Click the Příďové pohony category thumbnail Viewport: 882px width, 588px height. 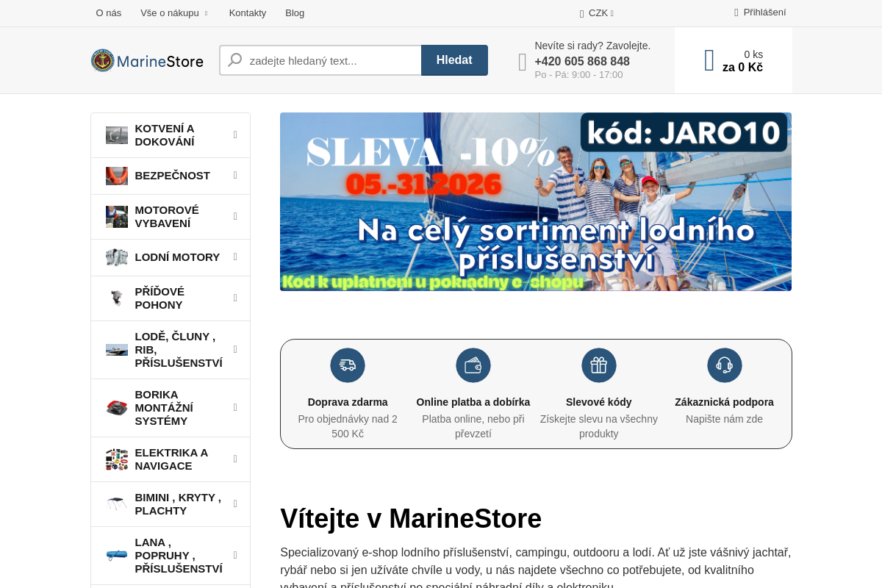(117, 298)
